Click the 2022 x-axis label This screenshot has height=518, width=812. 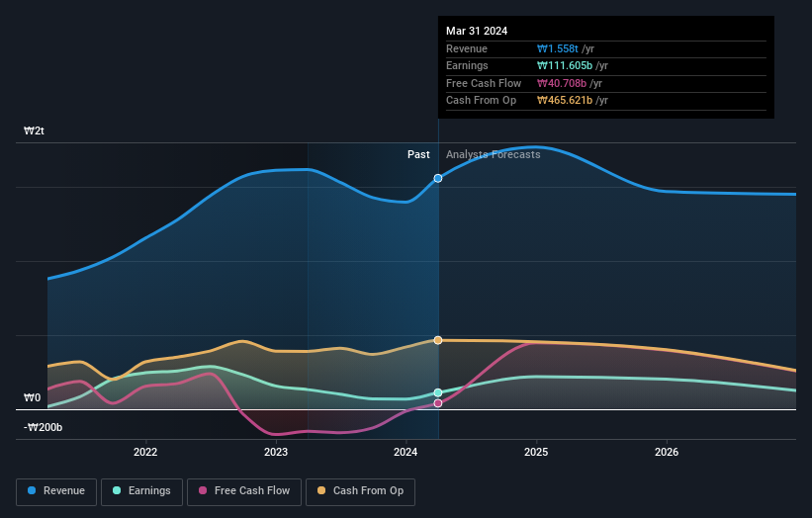coord(145,452)
